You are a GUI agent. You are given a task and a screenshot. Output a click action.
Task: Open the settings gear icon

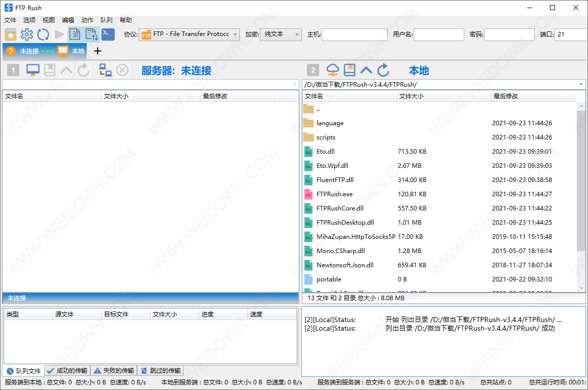tap(26, 34)
